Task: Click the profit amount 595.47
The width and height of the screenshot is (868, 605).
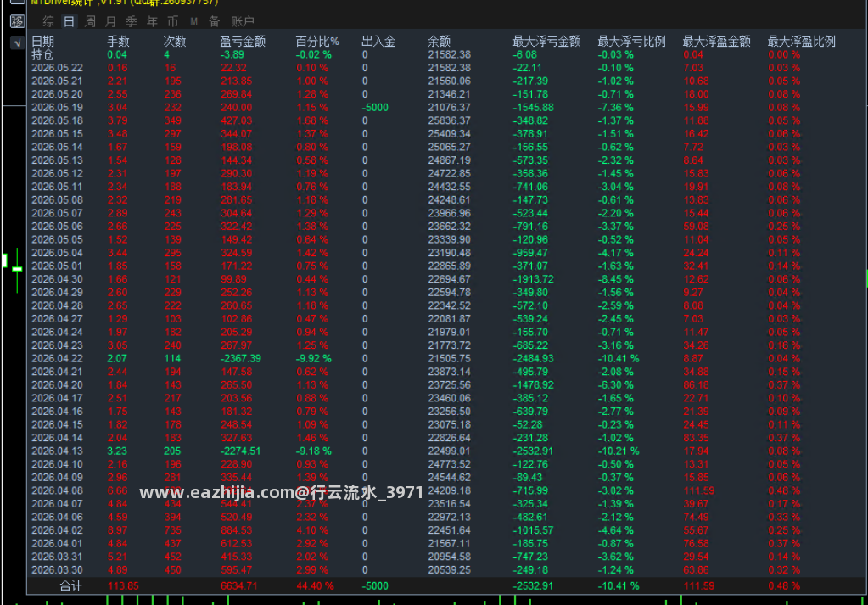Action: pyautogui.click(x=237, y=570)
